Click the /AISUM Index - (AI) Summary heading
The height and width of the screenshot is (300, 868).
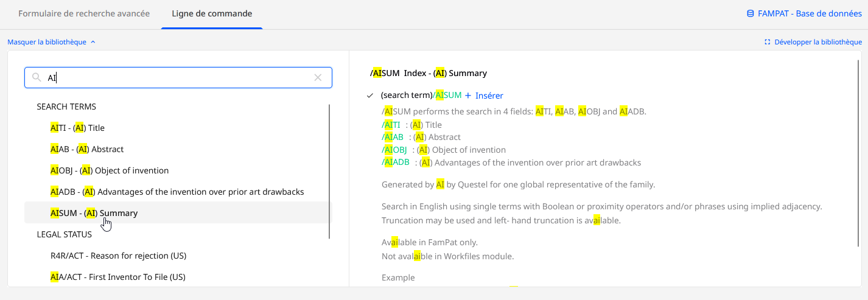429,73
